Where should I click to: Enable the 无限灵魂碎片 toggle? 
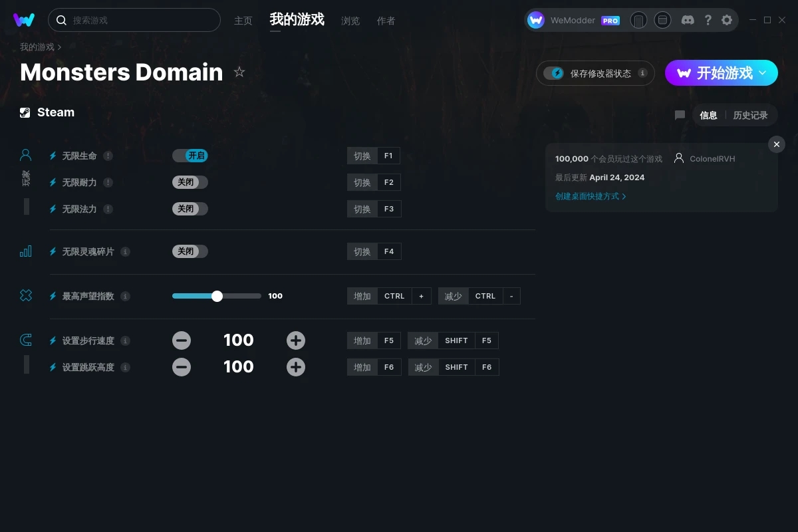tap(190, 251)
